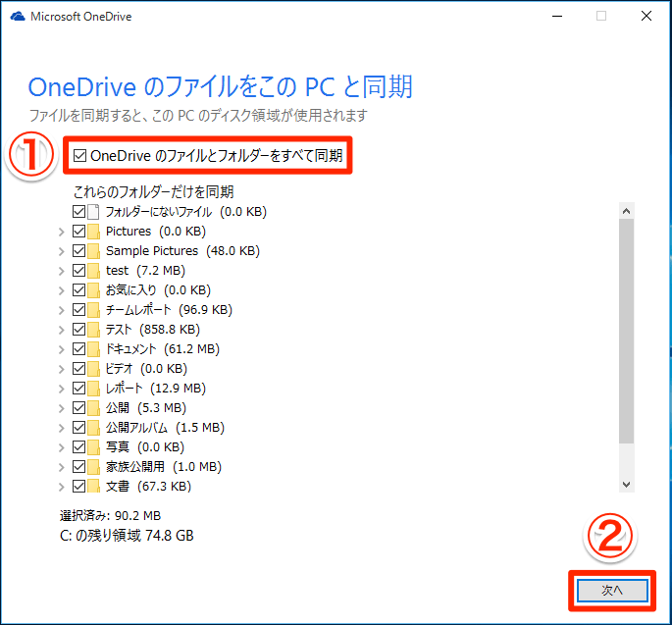Uncheck the レポート folder checkbox
This screenshot has height=625, width=672.
(78, 389)
